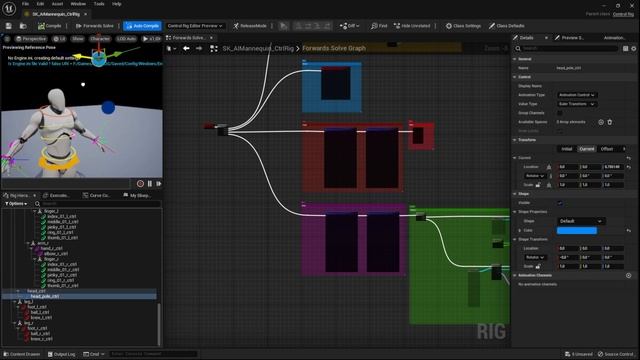Select the Initial transform button
The width and height of the screenshot is (640, 360).
[567, 149]
